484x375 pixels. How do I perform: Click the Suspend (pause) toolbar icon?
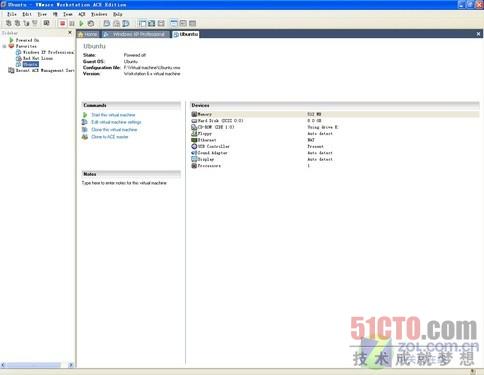(x=72, y=23)
